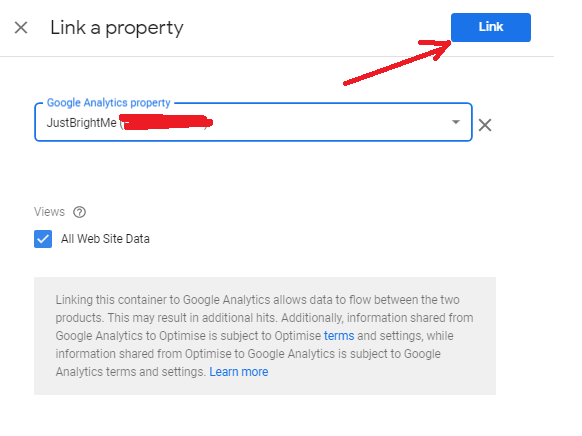Click the red arrow annotation pointing to Link
Viewport: 582px width, 436px height.
pyautogui.click(x=397, y=62)
